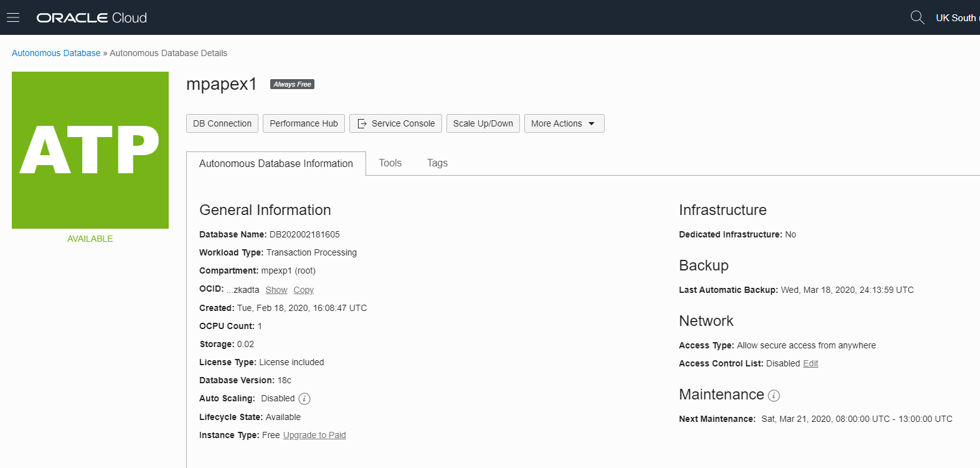The image size is (980, 468).
Task: Go to Autonomous Database breadcrumb link
Action: coord(56,53)
